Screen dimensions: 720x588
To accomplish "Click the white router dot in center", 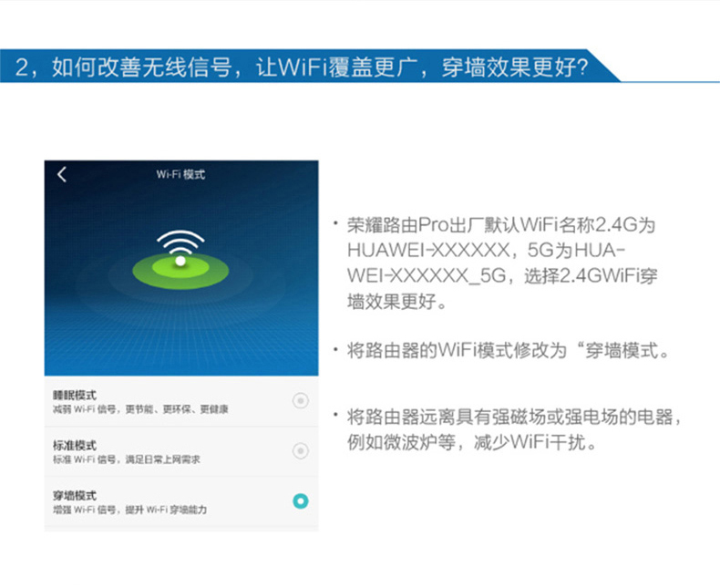I will (x=180, y=261).
